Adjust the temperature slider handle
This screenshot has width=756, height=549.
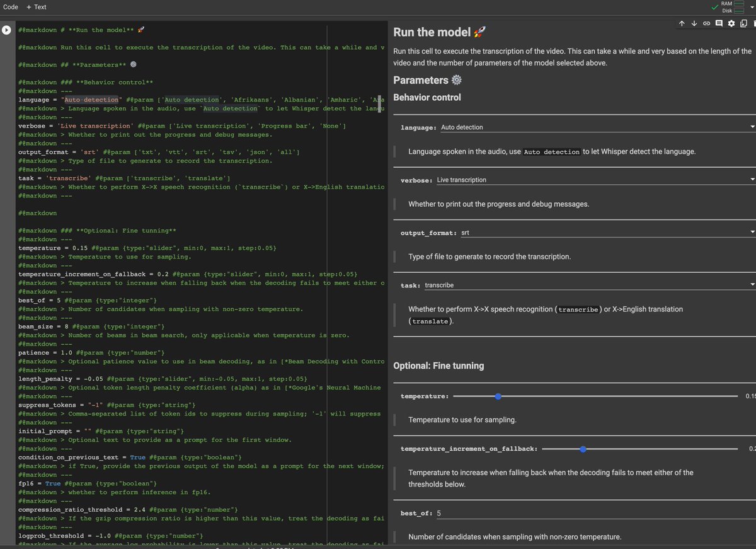tap(498, 396)
